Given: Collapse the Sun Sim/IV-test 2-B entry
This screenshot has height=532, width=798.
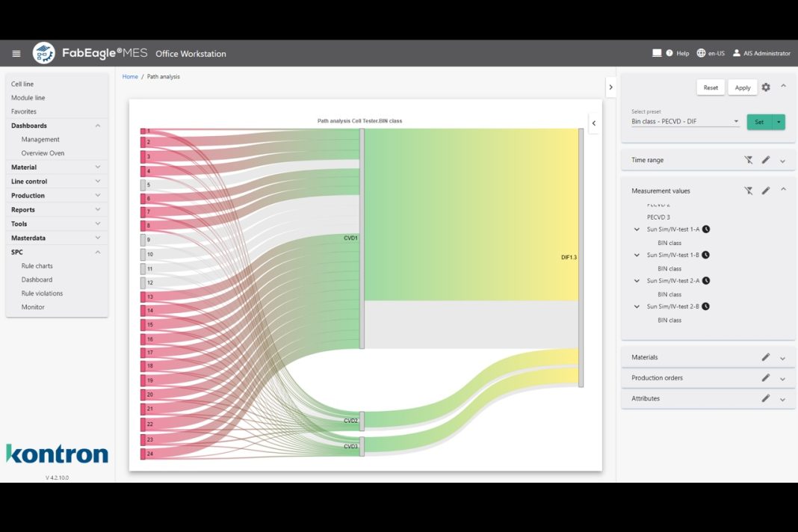Looking at the screenshot, I should (x=637, y=306).
